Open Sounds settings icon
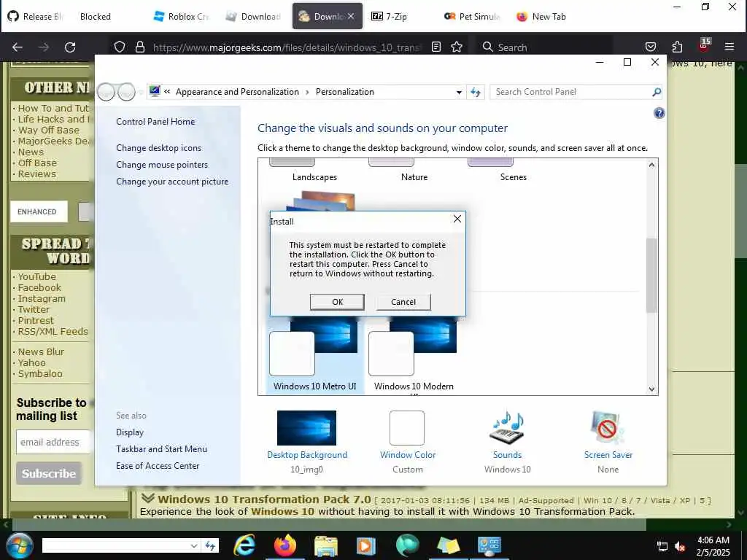The height and width of the screenshot is (560, 747). tap(508, 427)
